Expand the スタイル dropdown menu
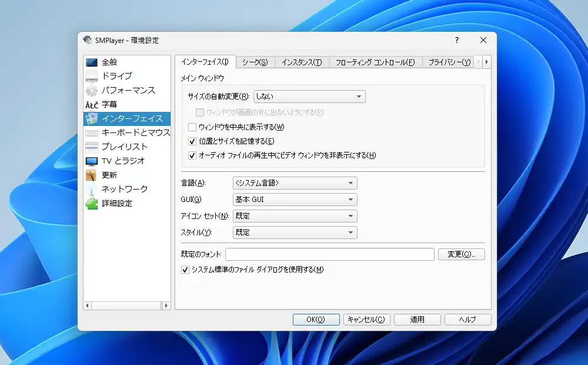Image resolution: width=588 pixels, height=365 pixels. click(294, 232)
